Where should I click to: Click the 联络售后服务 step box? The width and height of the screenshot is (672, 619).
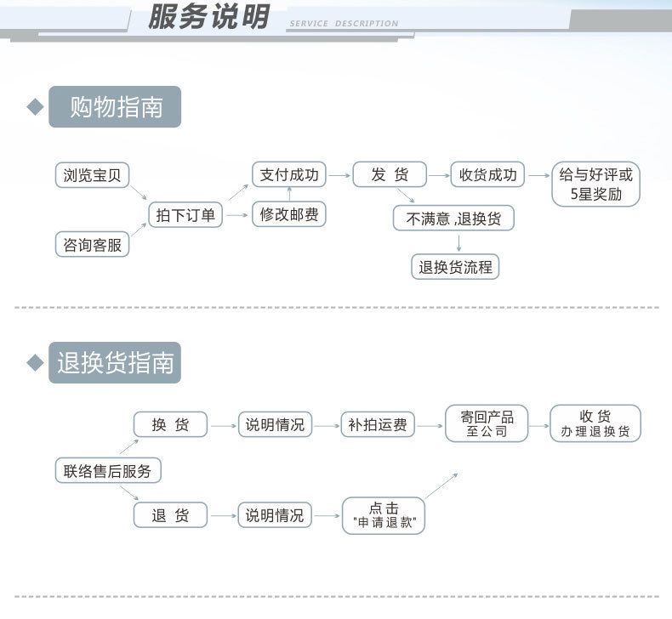tap(108, 470)
